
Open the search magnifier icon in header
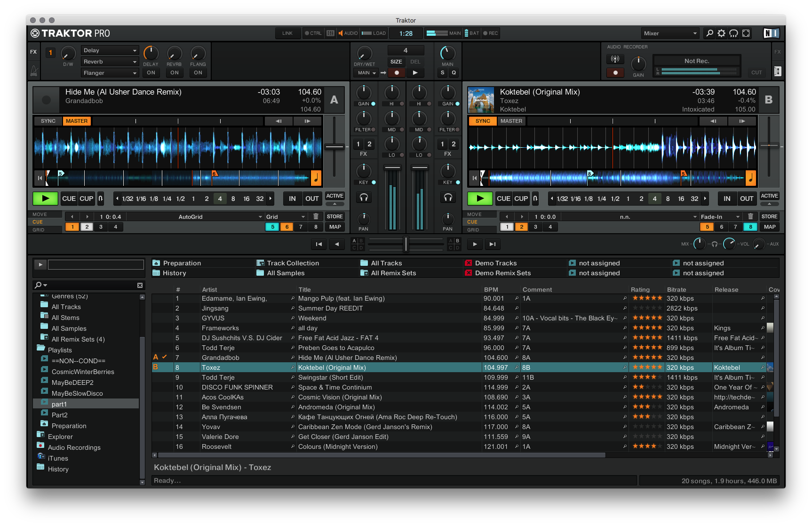click(709, 33)
